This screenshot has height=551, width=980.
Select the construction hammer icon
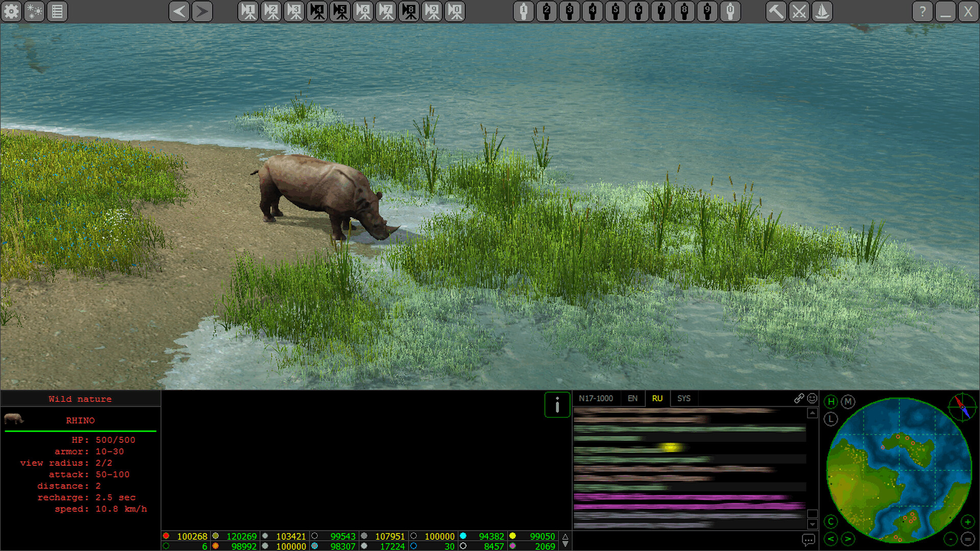click(776, 11)
